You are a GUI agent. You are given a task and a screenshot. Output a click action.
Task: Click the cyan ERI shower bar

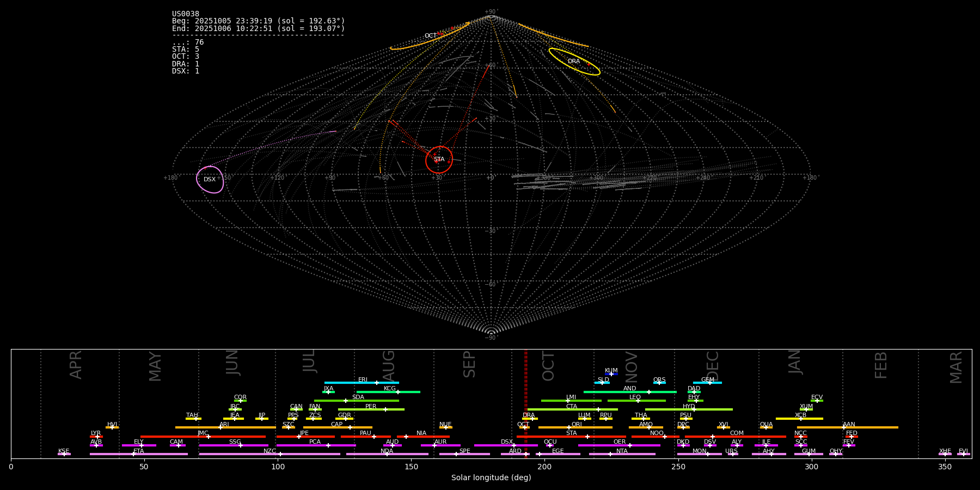coord(362,383)
